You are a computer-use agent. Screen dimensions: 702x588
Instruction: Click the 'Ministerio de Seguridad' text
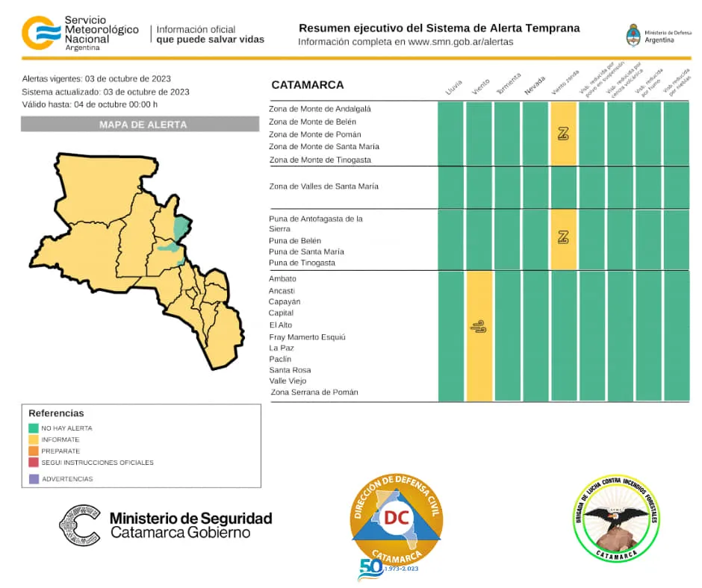tap(191, 518)
